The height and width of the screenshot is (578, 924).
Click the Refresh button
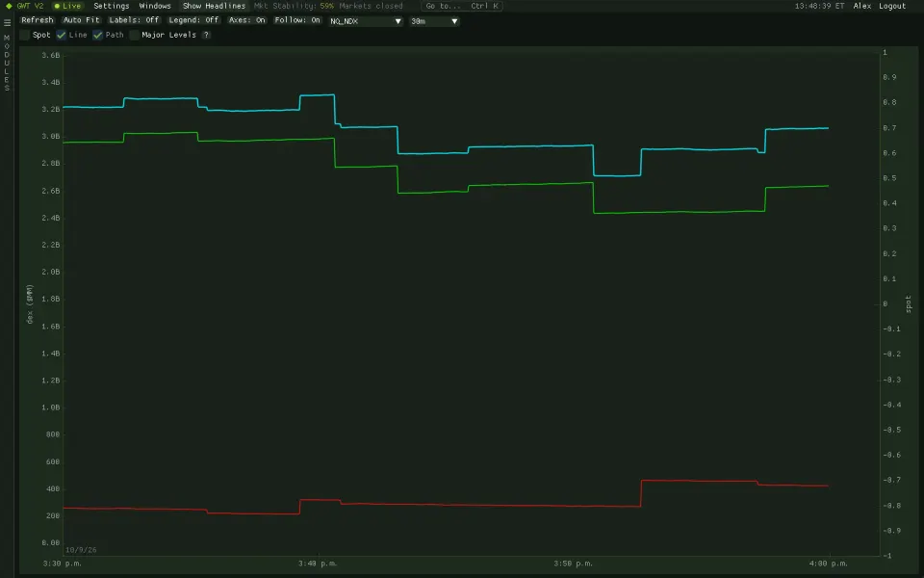38,20
